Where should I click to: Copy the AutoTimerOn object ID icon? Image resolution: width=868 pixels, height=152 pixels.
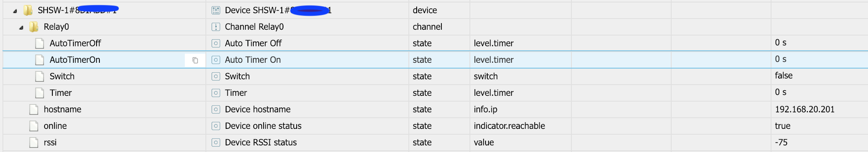195,60
